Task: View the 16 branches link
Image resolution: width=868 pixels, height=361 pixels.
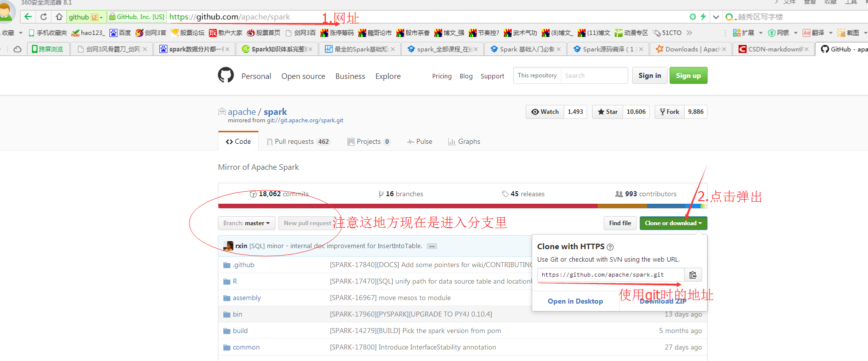Action: (401, 194)
